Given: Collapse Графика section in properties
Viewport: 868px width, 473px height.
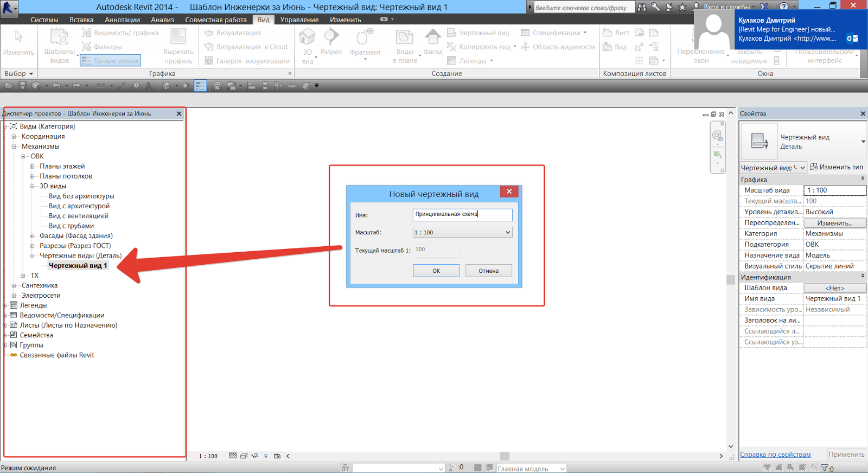Looking at the screenshot, I should point(863,179).
